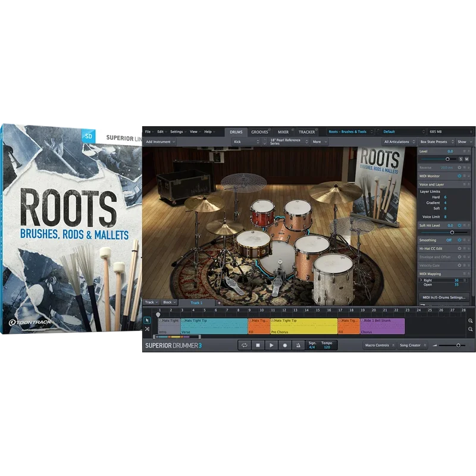Zoom out the song track timeline

pos(470,330)
